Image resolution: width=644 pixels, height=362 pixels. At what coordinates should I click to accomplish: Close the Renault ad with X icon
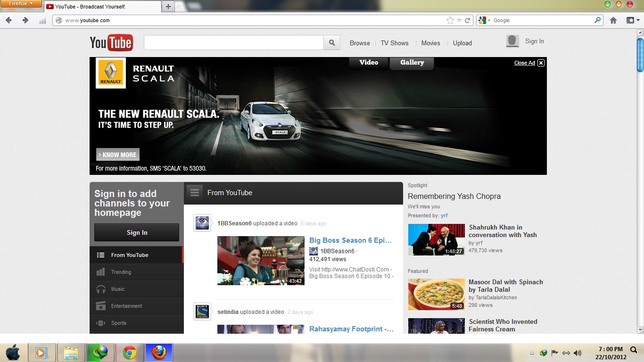click(x=541, y=63)
